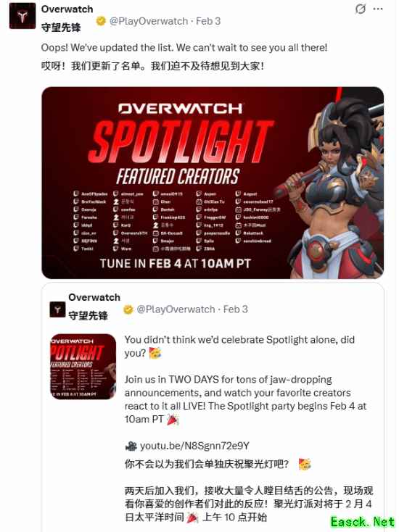Screen dimensions: 399x532
Task: Open the youtu.be/N8Sgnn72e9Y link
Action: [194, 446]
